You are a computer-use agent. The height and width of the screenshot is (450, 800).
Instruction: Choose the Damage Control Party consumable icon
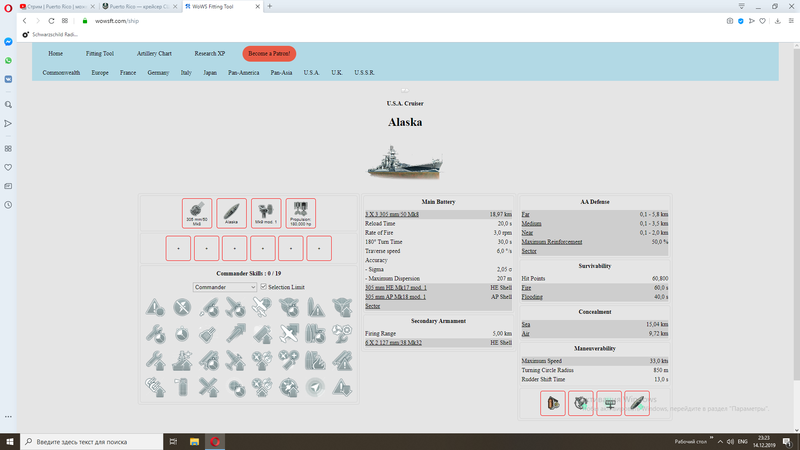point(553,404)
